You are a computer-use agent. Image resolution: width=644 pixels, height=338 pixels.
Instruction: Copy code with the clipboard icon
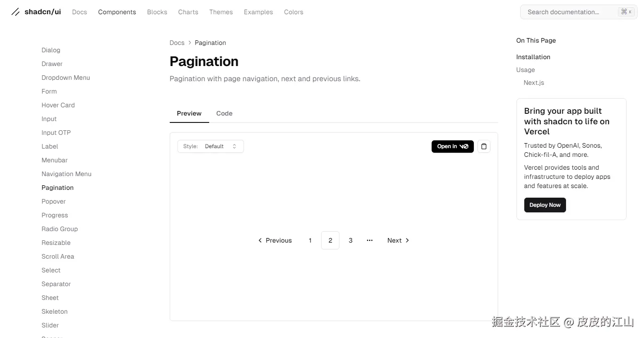tap(483, 146)
